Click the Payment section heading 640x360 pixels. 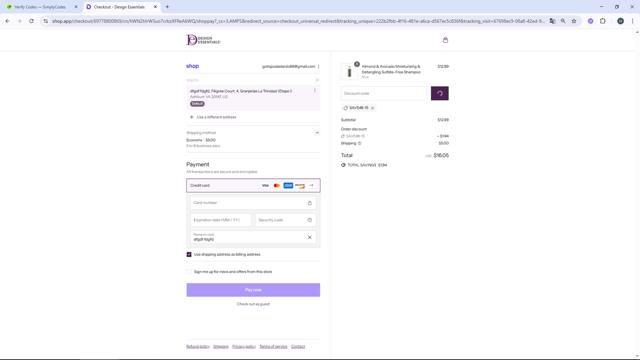198,164
